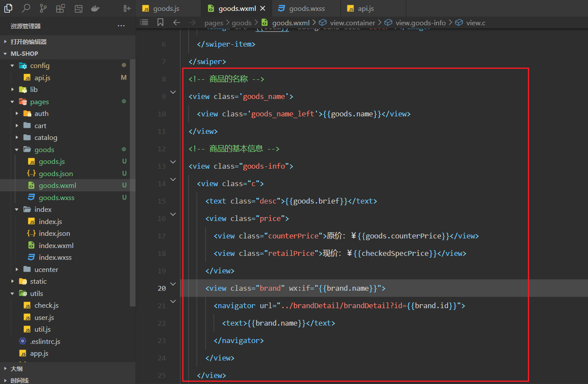
Task: Open util.js under utils
Action: (x=42, y=330)
